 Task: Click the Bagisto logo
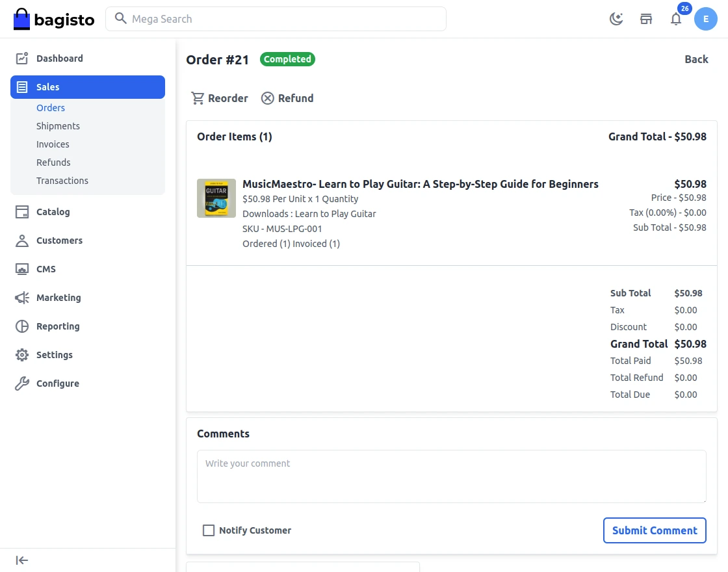click(54, 19)
